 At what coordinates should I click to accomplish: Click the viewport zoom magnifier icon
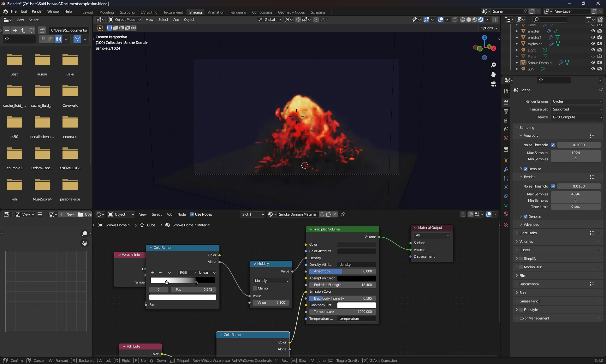point(493,65)
